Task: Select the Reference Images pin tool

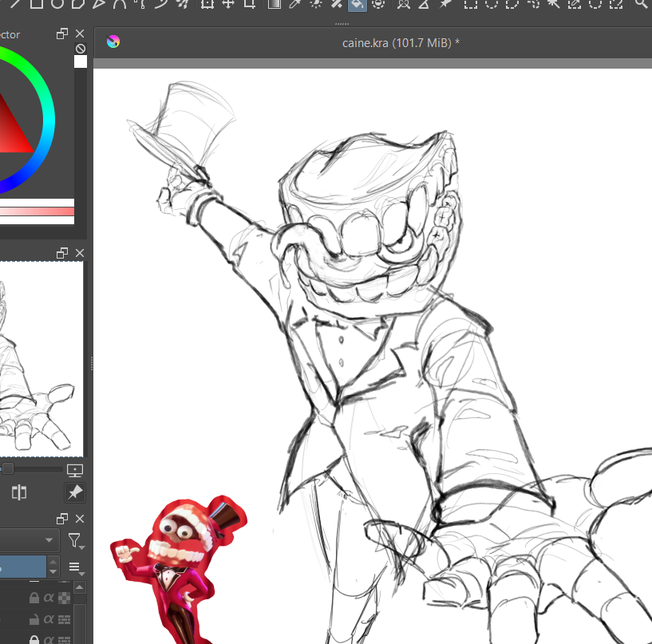Action: [x=445, y=3]
